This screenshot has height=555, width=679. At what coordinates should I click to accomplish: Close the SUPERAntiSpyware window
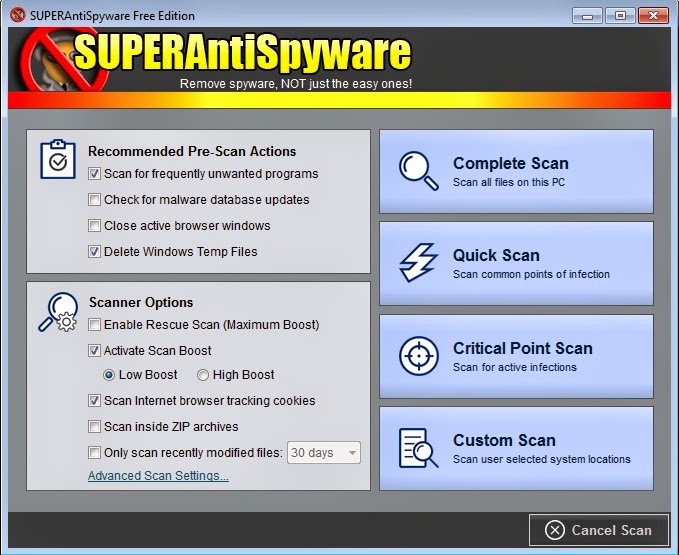click(x=653, y=16)
